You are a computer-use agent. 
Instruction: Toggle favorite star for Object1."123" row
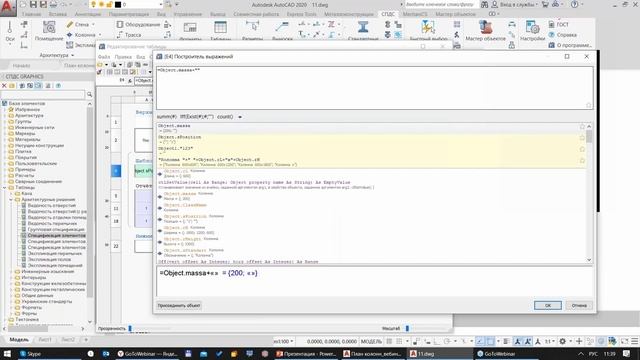click(582, 149)
